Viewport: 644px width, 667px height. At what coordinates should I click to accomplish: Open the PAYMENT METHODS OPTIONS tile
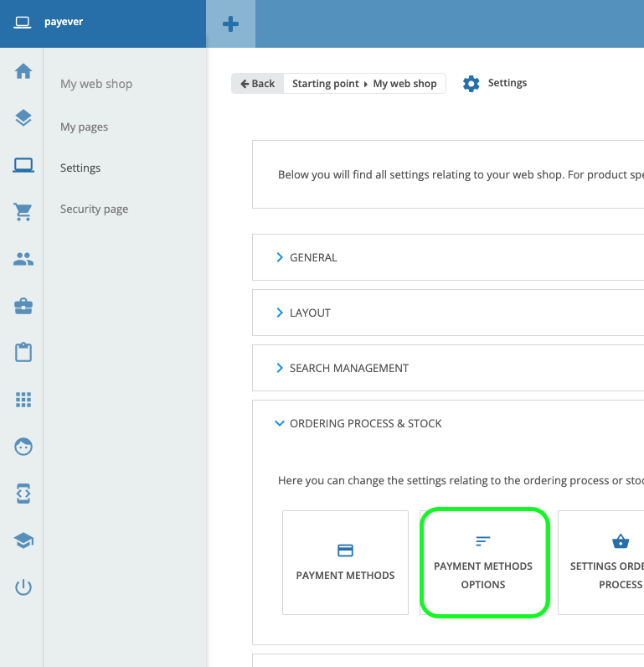pyautogui.click(x=483, y=562)
